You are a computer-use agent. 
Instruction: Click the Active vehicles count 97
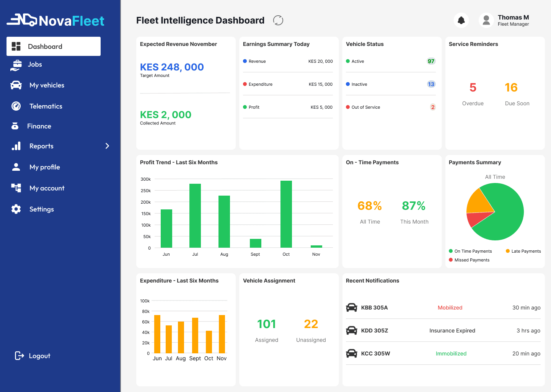click(431, 61)
